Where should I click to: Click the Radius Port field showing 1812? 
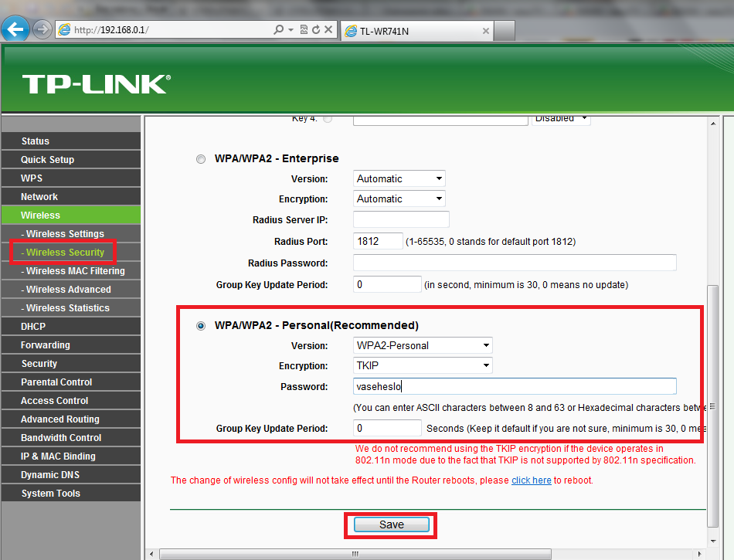(377, 241)
